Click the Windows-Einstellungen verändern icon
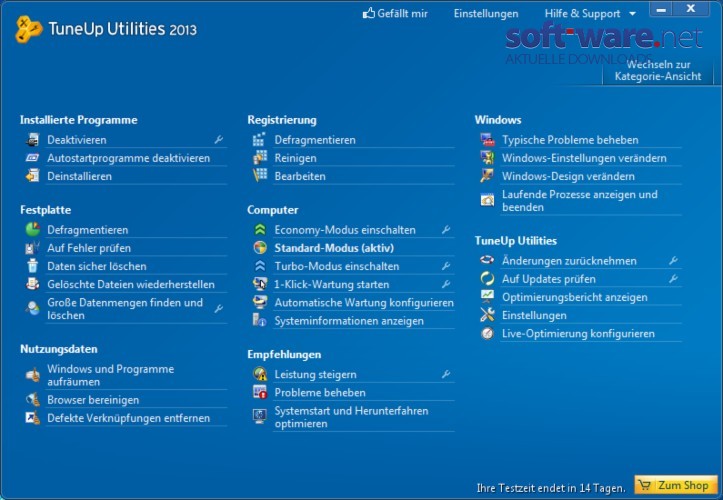This screenshot has width=723, height=500. tap(487, 158)
